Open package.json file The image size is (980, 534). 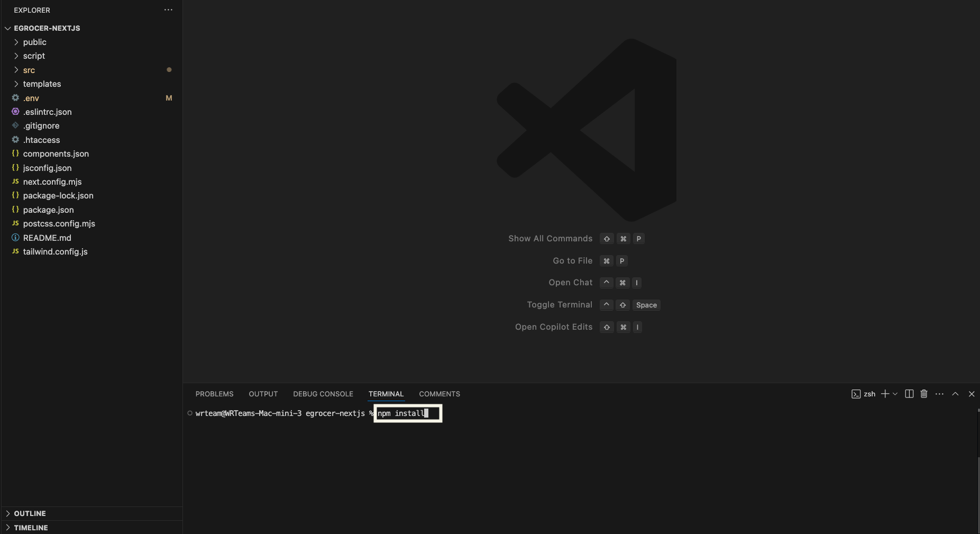click(x=49, y=210)
